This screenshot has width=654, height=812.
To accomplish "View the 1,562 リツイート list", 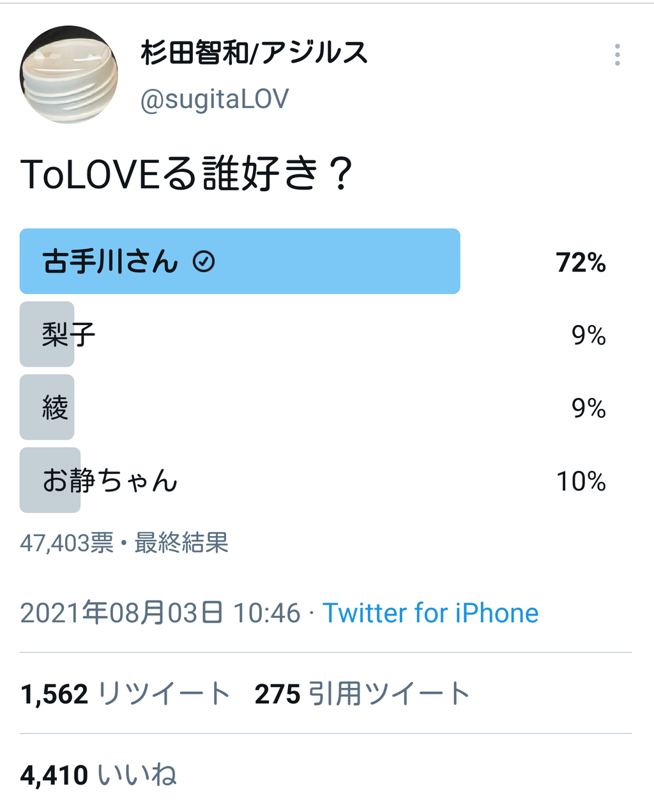I will 125,694.
